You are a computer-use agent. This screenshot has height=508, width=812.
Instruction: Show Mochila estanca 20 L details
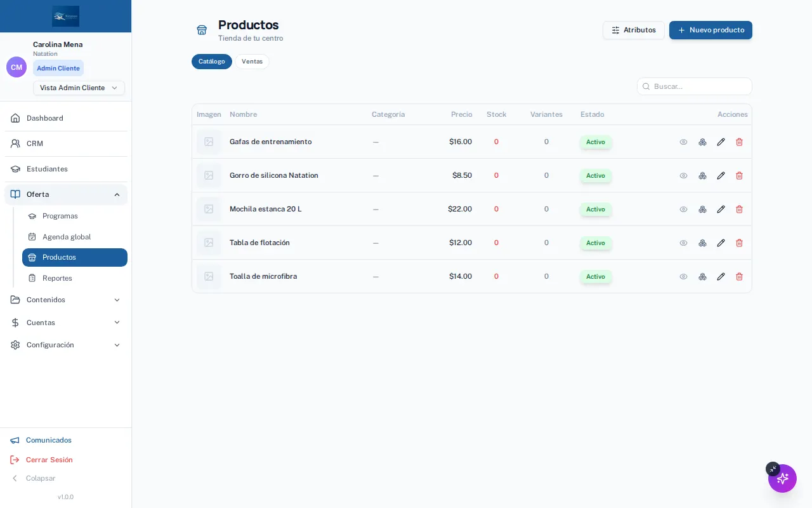[x=683, y=209]
